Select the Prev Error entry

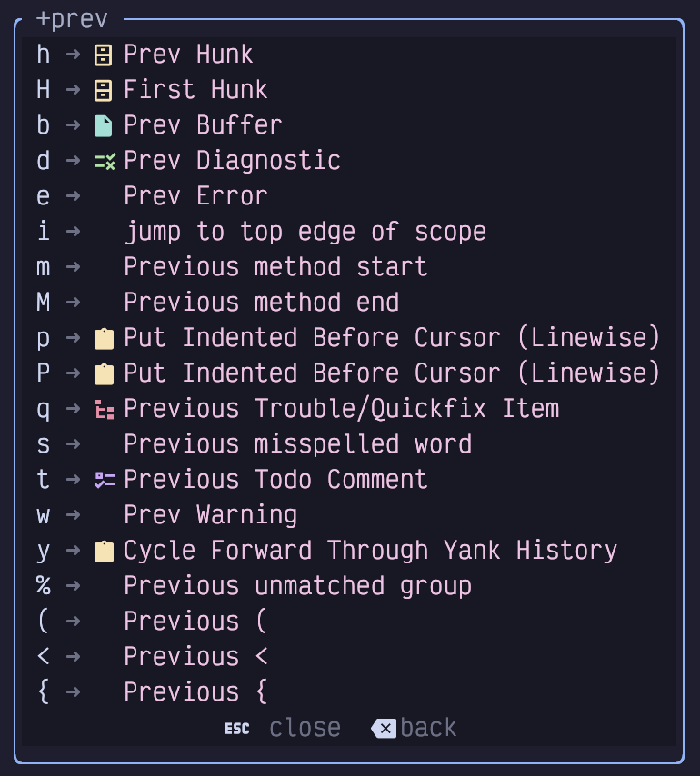tap(195, 196)
